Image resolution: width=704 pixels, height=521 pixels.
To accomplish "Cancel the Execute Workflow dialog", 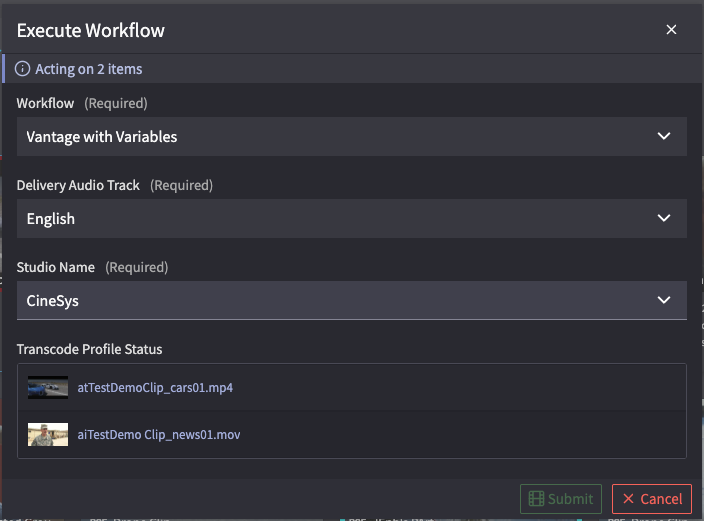I will [x=652, y=499].
